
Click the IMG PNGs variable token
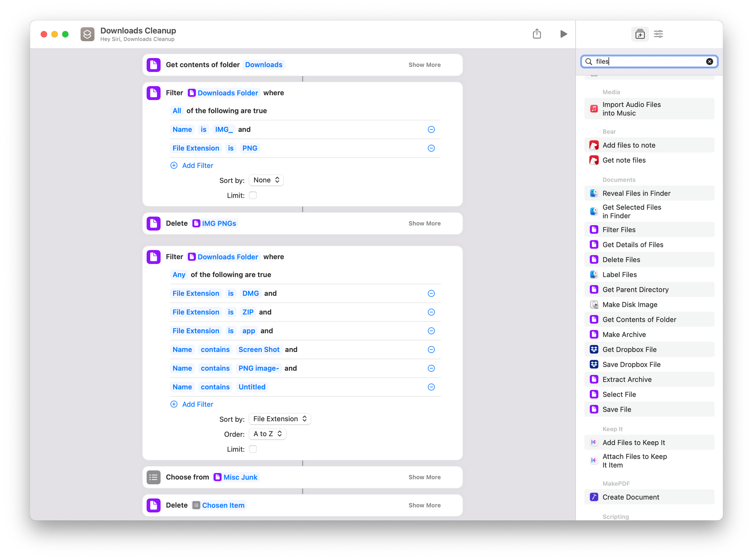pyautogui.click(x=215, y=223)
